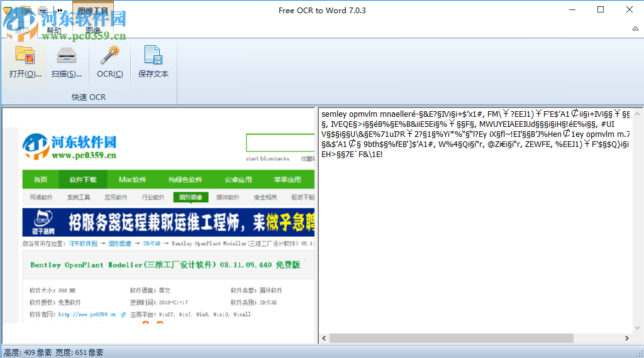This screenshot has width=644, height=358.
Task: Click the up arrow of the vertical scrollbar
Action: 638,114
